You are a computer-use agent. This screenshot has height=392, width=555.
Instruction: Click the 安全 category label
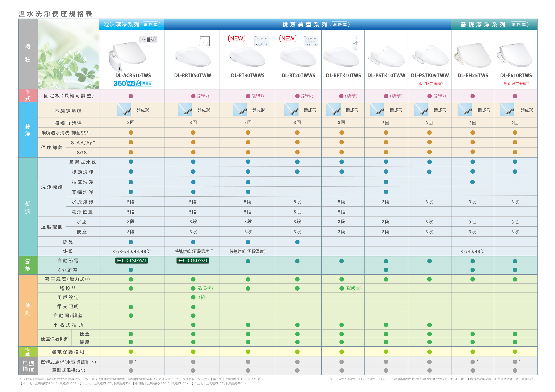[x=28, y=351]
